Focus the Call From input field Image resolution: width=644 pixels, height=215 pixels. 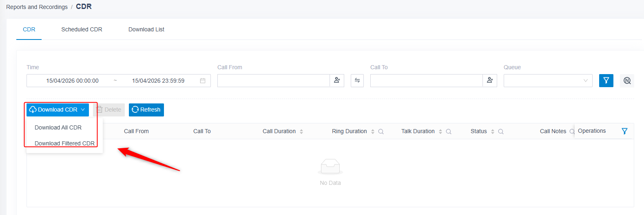[273, 81]
